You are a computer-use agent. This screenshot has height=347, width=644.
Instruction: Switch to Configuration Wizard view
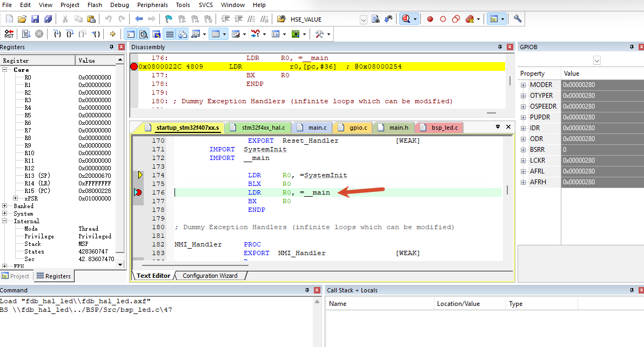210,276
